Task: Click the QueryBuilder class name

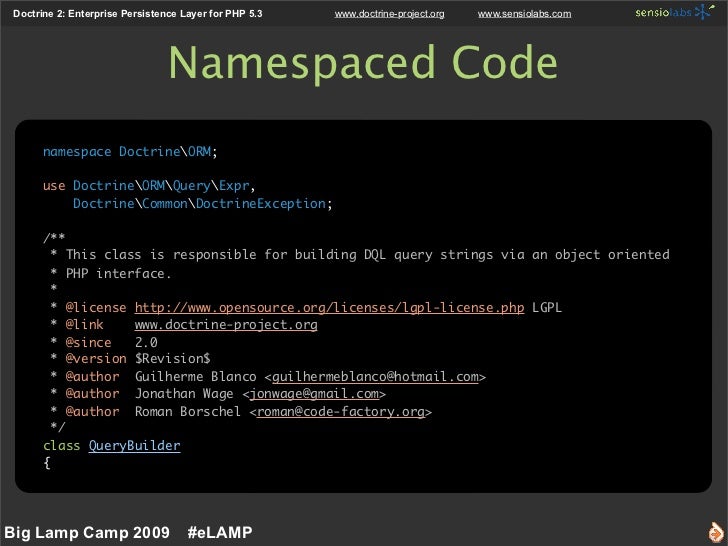Action: point(134,446)
